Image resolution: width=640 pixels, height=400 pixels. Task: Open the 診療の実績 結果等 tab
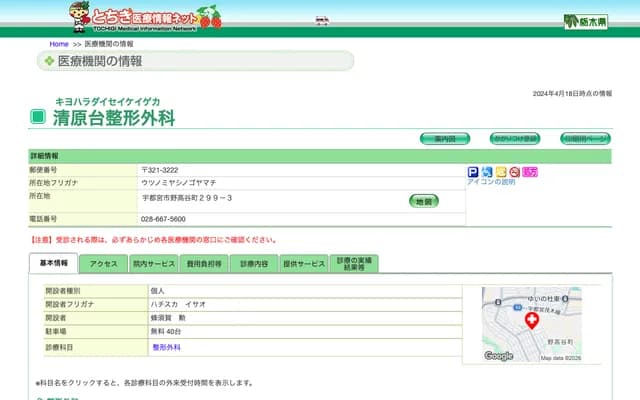(x=355, y=264)
